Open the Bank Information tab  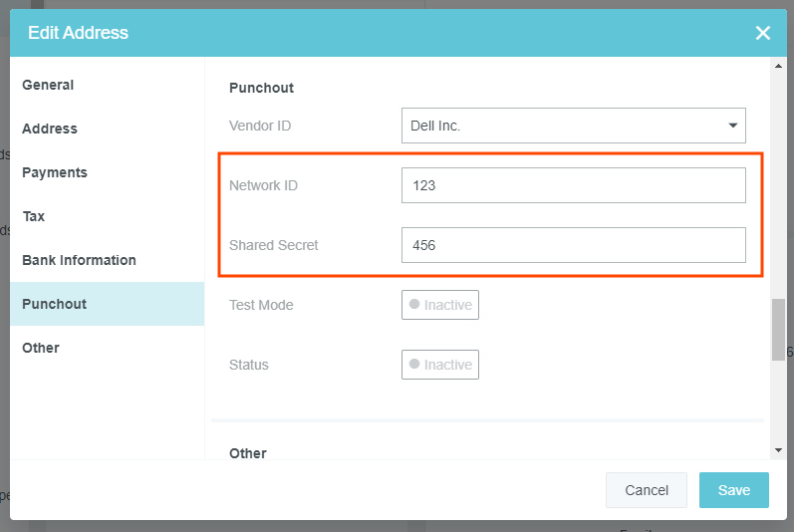tap(79, 260)
